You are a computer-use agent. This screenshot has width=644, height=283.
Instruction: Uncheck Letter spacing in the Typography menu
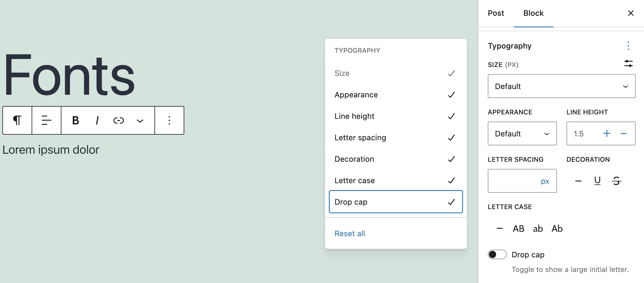395,137
